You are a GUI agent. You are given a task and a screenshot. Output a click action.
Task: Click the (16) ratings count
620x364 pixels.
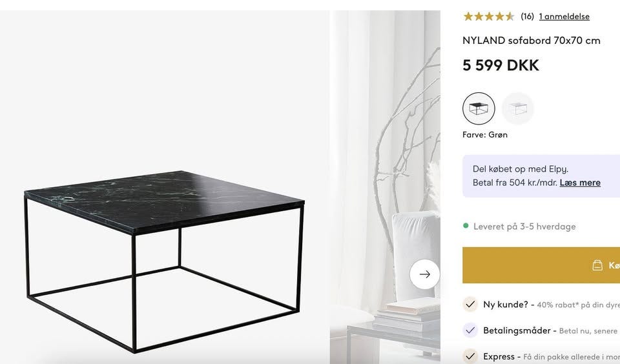[527, 17]
